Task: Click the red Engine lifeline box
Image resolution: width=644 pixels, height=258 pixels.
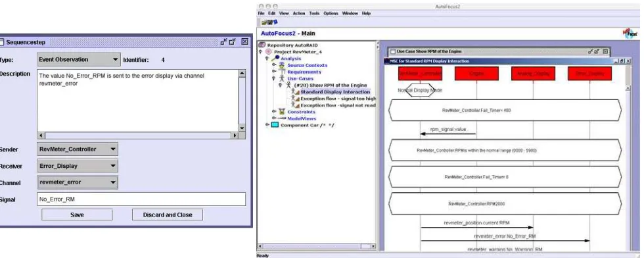Action: point(477,74)
